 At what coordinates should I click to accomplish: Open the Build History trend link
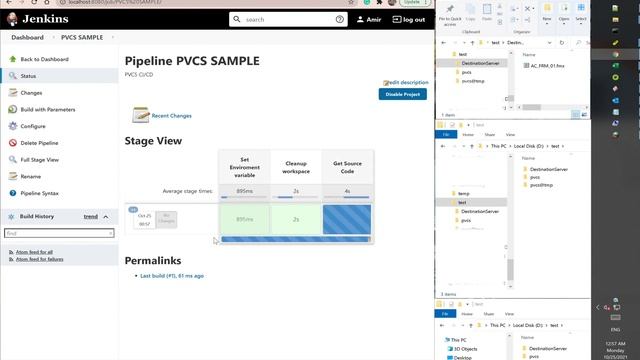click(x=91, y=216)
